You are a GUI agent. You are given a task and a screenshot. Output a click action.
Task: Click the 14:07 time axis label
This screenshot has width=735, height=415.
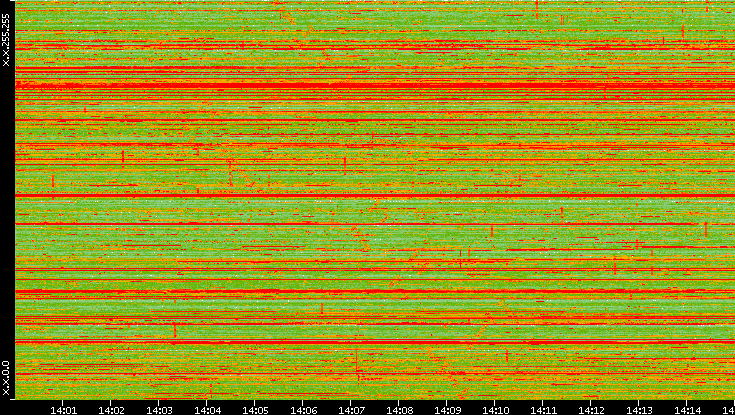351,410
